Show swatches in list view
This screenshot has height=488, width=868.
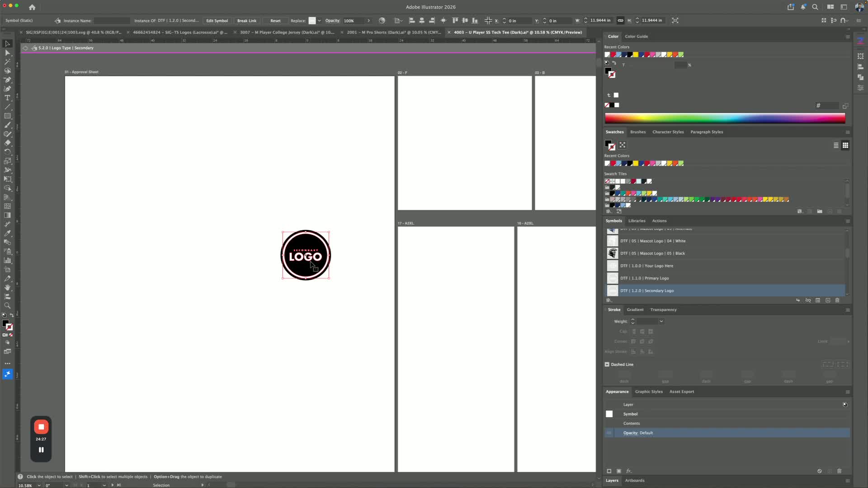coord(836,145)
